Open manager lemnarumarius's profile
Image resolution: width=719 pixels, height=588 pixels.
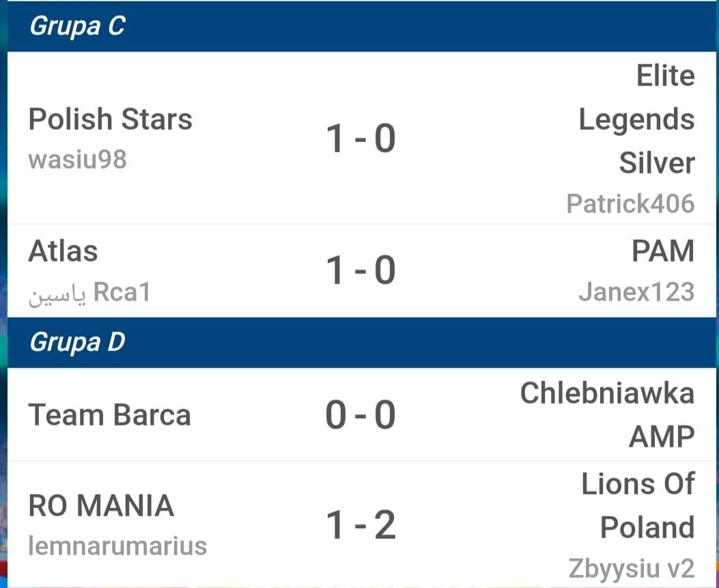117,546
